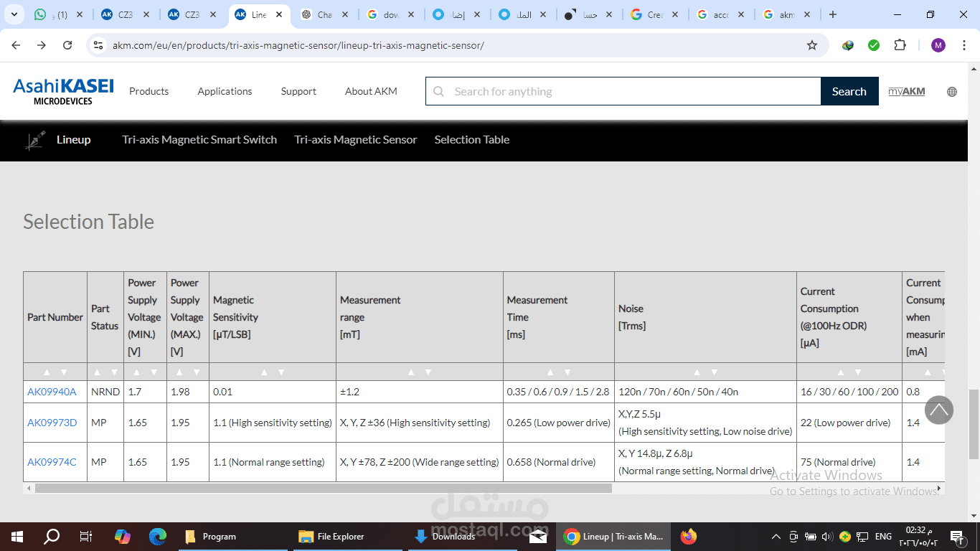The width and height of the screenshot is (980, 551).
Task: Click the NRND status cell
Action: (x=105, y=392)
